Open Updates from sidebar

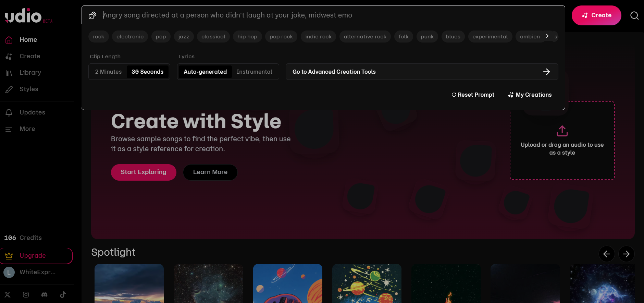(32, 112)
